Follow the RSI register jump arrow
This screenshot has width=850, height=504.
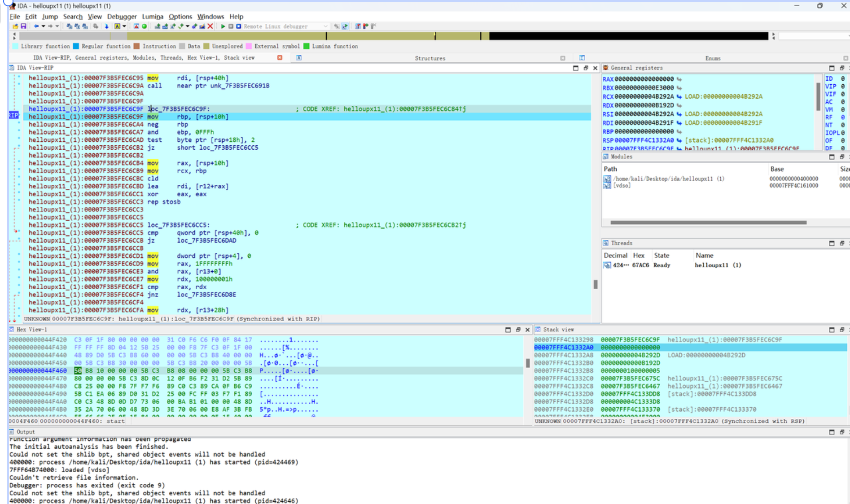(x=679, y=114)
